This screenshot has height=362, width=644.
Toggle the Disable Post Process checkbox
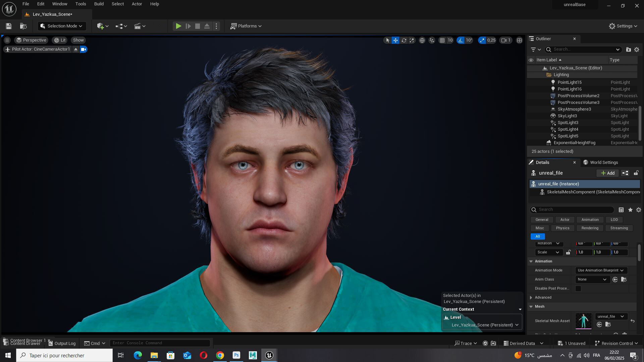pyautogui.click(x=578, y=289)
